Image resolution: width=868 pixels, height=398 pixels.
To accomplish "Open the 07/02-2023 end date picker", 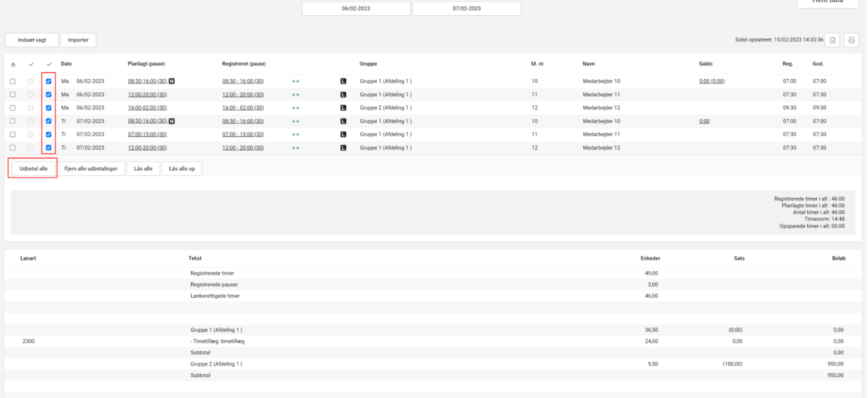I will 466,9.
